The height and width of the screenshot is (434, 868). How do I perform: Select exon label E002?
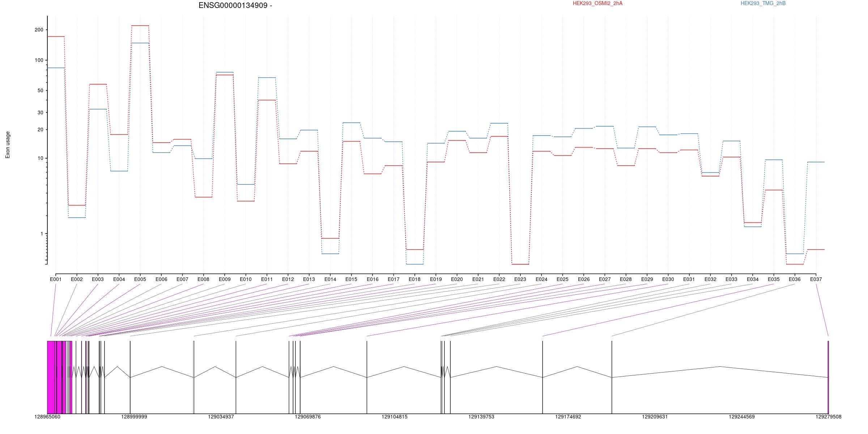[x=77, y=279]
